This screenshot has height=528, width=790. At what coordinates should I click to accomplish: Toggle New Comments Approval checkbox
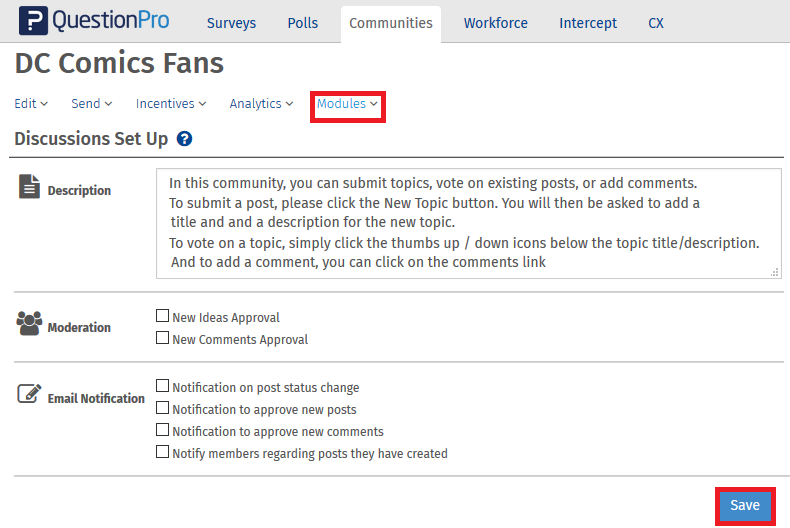163,339
